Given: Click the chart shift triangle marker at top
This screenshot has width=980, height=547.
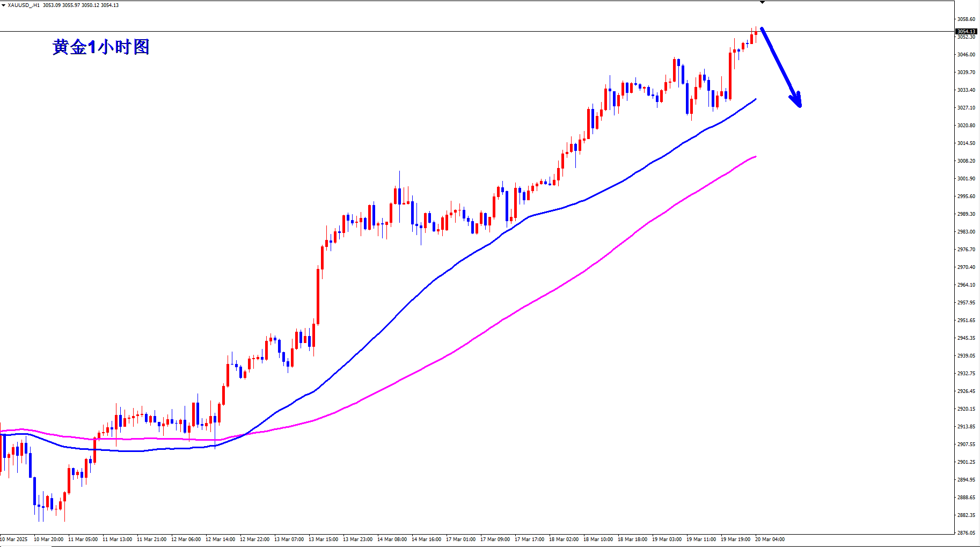Looking at the screenshot, I should [762, 2].
